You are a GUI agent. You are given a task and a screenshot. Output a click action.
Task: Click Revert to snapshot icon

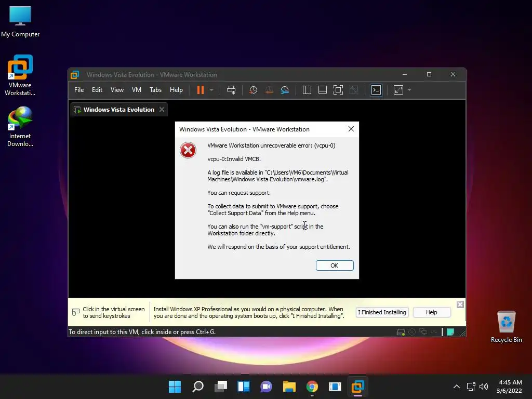(269, 90)
